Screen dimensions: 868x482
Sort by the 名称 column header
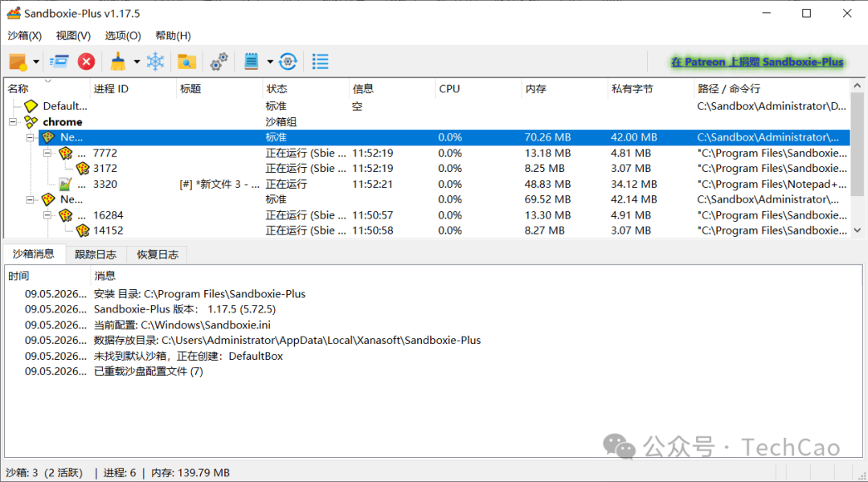47,88
